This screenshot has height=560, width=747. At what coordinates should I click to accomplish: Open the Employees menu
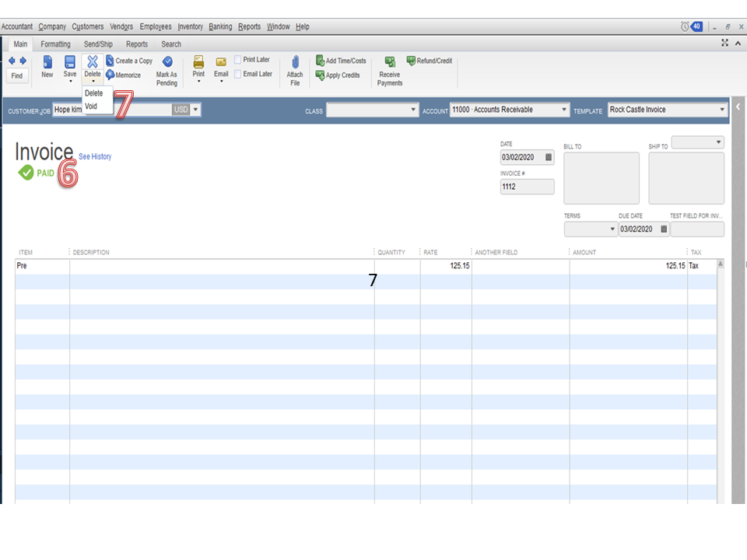(x=156, y=26)
